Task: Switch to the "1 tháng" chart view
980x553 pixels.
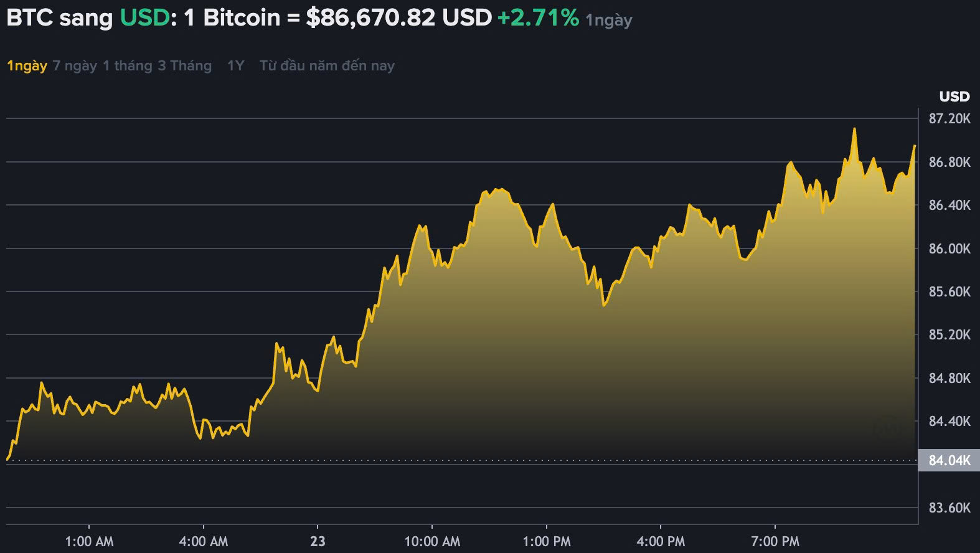Action: pyautogui.click(x=127, y=65)
